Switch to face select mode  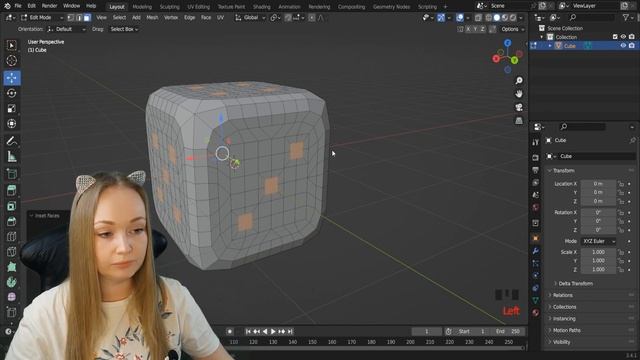(x=87, y=18)
